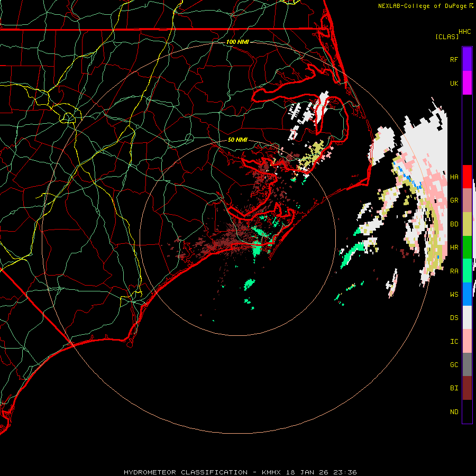Click the 100 NMI range ring label
The image size is (476, 476).
(237, 42)
